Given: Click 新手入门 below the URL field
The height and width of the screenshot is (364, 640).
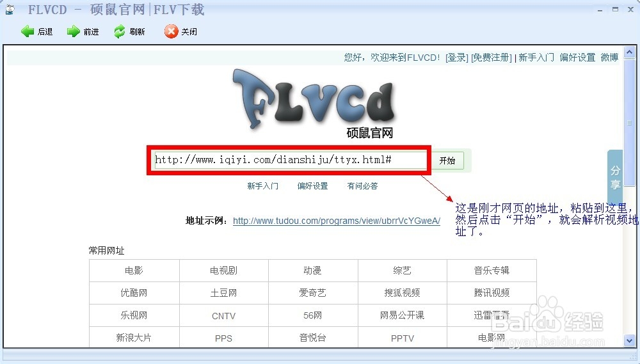Looking at the screenshot, I should pyautogui.click(x=263, y=186).
